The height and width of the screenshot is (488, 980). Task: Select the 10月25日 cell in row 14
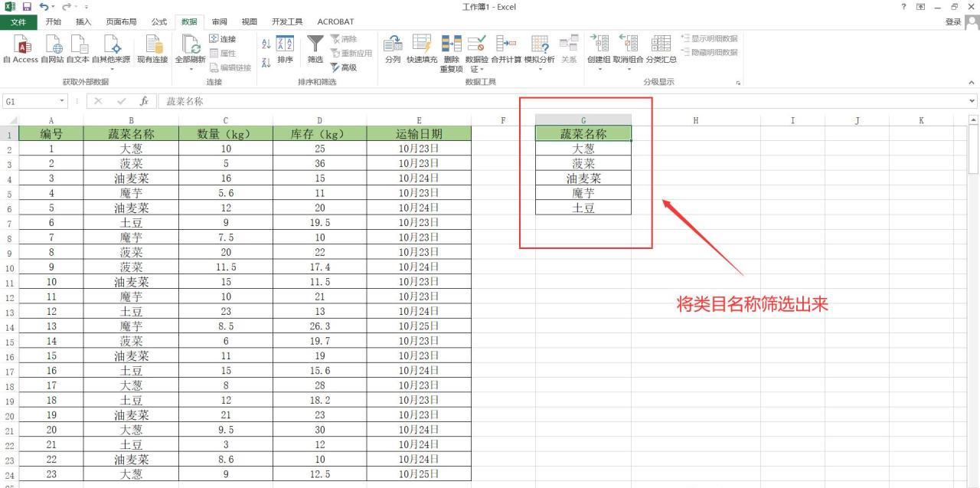[419, 326]
